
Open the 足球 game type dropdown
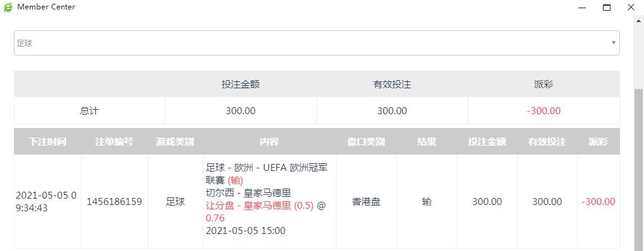[317, 43]
